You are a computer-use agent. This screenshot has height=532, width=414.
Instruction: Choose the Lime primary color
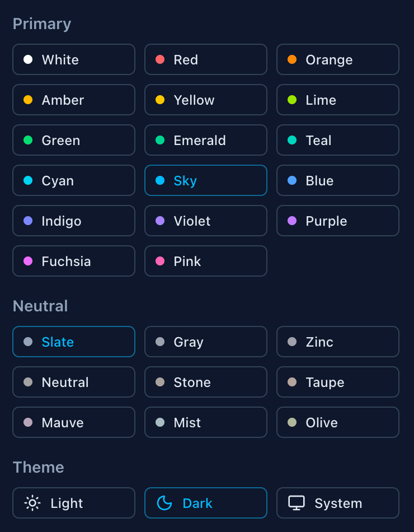[x=337, y=100]
